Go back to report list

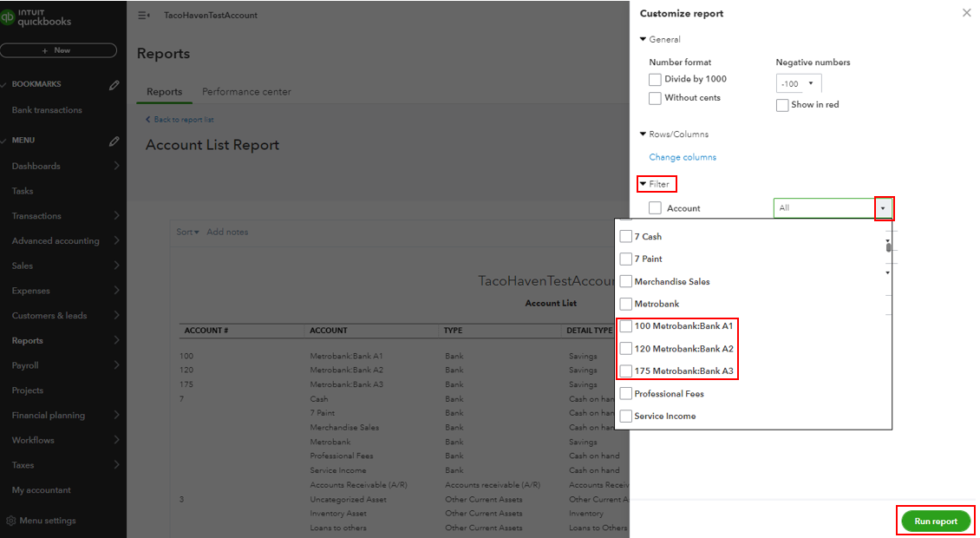click(x=180, y=120)
